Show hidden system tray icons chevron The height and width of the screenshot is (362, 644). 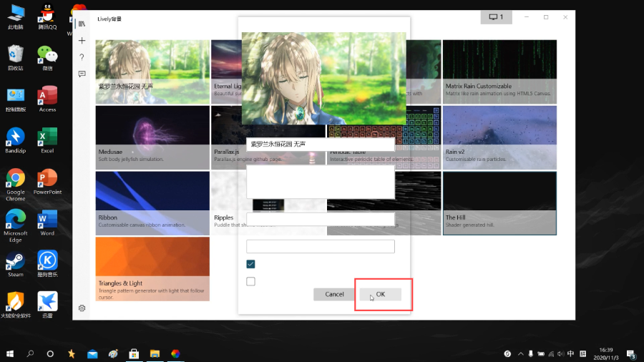point(520,354)
